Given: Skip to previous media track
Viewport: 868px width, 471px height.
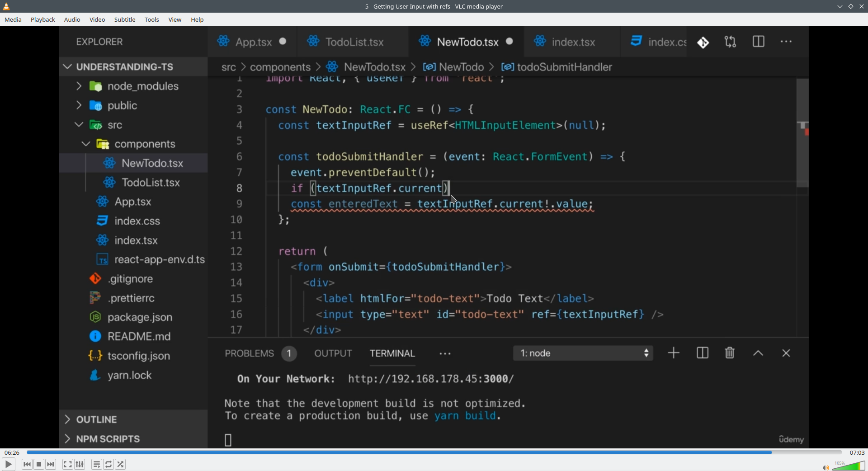Looking at the screenshot, I should pyautogui.click(x=27, y=464).
